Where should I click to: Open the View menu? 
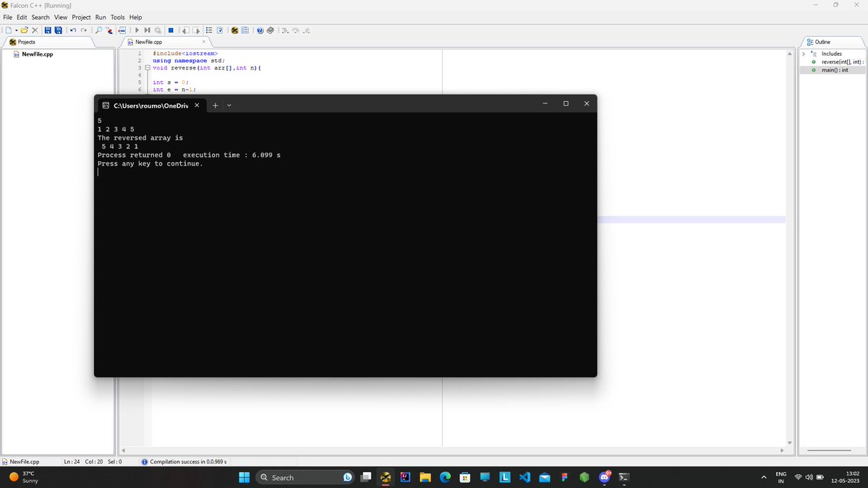61,17
